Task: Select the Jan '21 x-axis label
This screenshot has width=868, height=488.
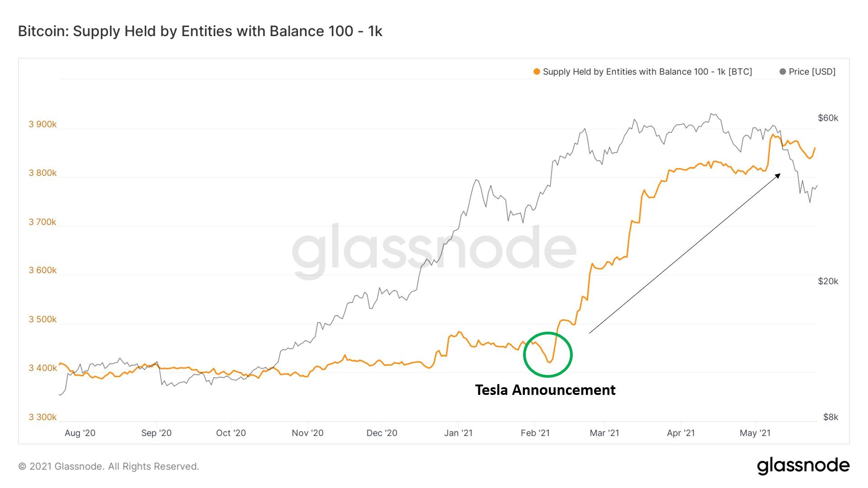Action: (x=458, y=433)
